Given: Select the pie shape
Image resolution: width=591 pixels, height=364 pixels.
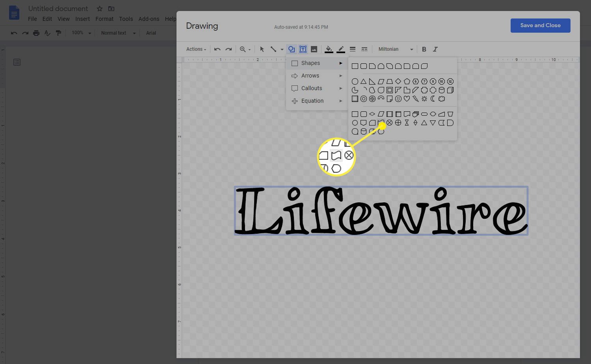Looking at the screenshot, I should tap(355, 90).
